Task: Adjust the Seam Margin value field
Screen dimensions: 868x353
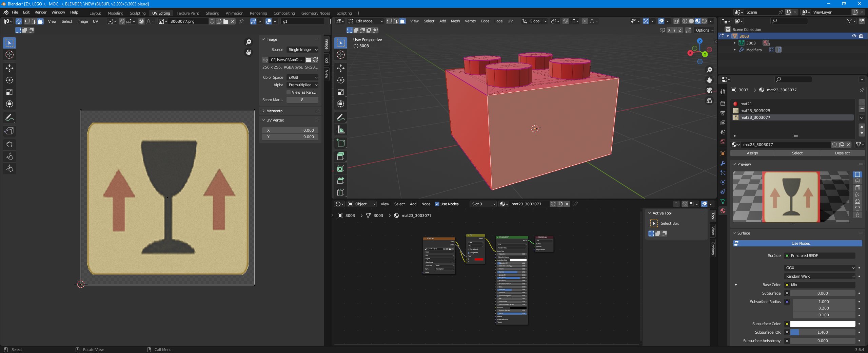Action: 302,100
